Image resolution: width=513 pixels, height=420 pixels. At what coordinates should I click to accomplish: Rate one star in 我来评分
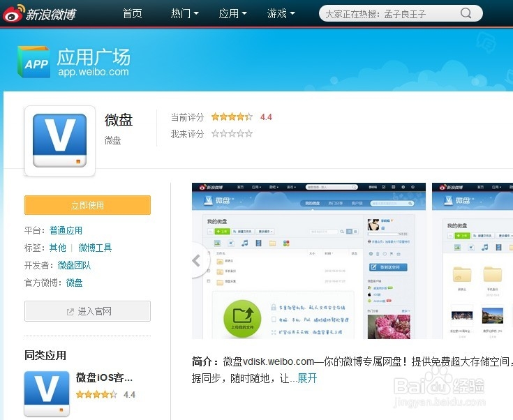click(x=215, y=133)
